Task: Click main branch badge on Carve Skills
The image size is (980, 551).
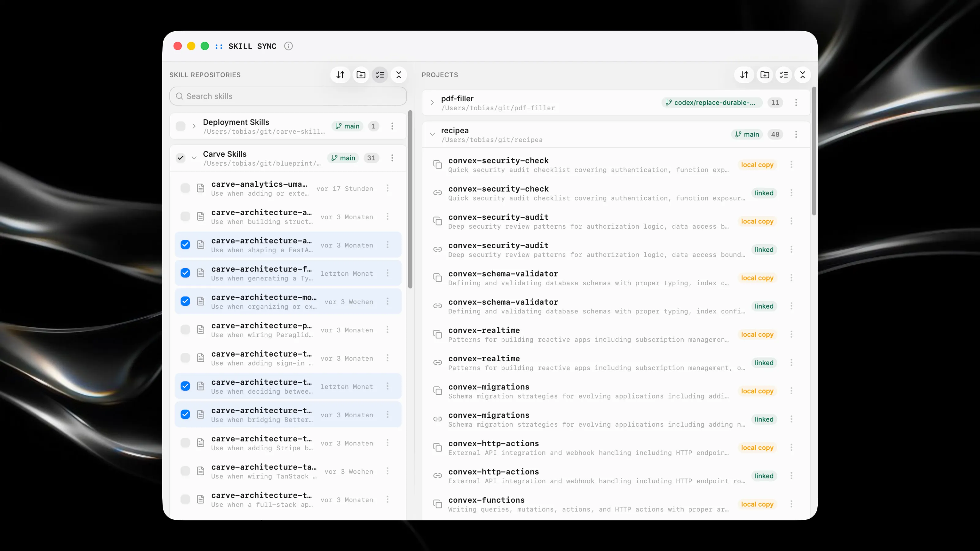Action: [343, 158]
